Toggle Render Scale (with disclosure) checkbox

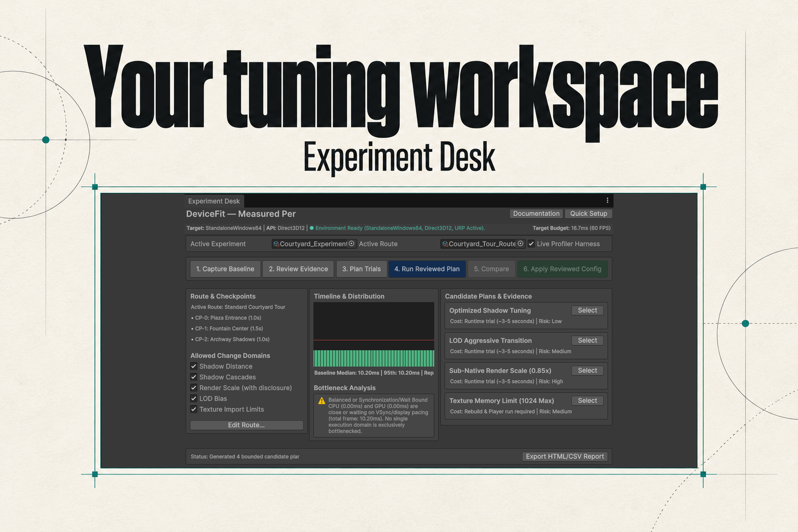[x=194, y=388]
